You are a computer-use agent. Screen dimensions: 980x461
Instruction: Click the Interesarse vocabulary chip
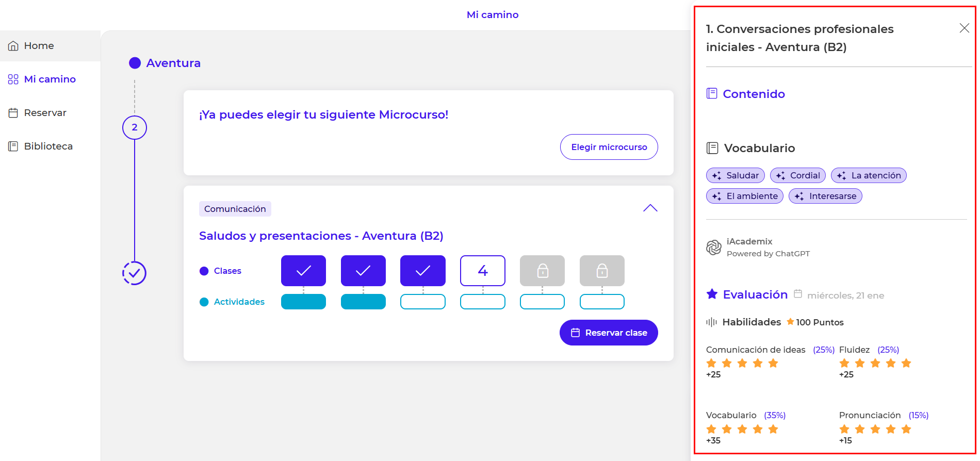point(825,196)
